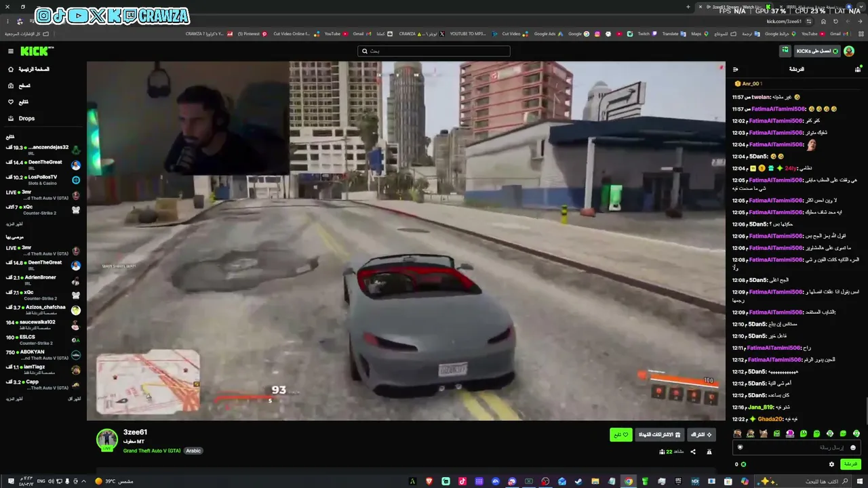The image size is (868, 488).
Task: Open الصفحة الرئيسية home in sidebar
Action: click(28, 69)
